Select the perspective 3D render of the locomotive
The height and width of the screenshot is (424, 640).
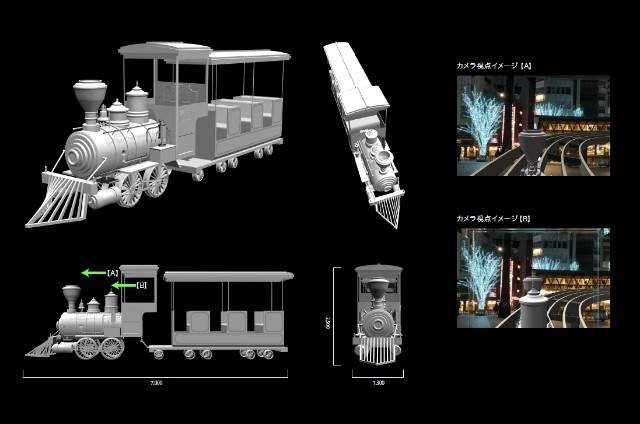pos(158,134)
